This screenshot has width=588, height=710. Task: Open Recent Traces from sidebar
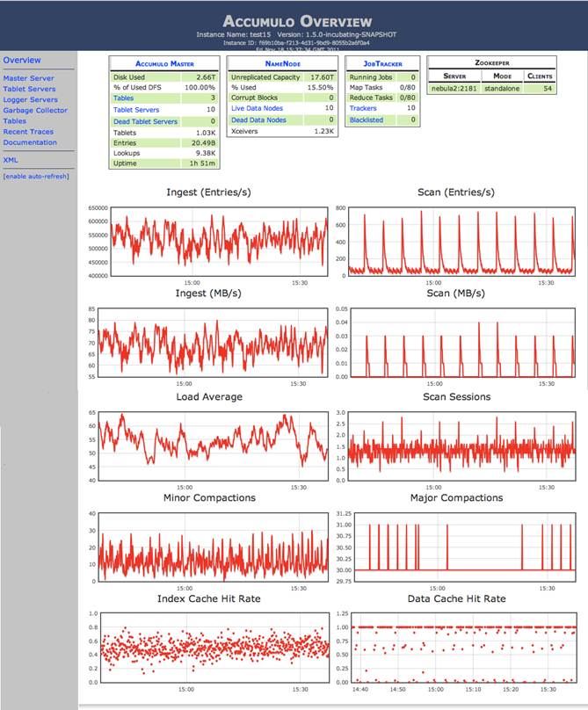[27, 131]
